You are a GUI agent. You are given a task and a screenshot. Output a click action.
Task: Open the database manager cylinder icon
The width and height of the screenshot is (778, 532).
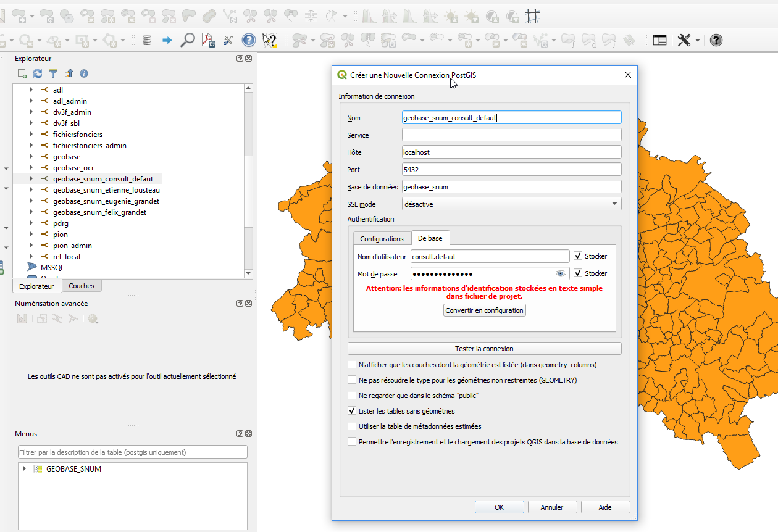(146, 41)
